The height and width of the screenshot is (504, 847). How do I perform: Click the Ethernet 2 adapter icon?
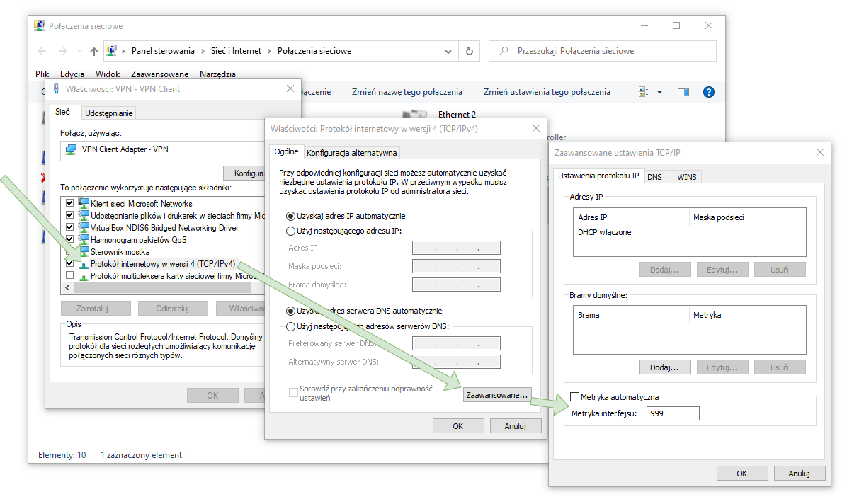pos(414,115)
